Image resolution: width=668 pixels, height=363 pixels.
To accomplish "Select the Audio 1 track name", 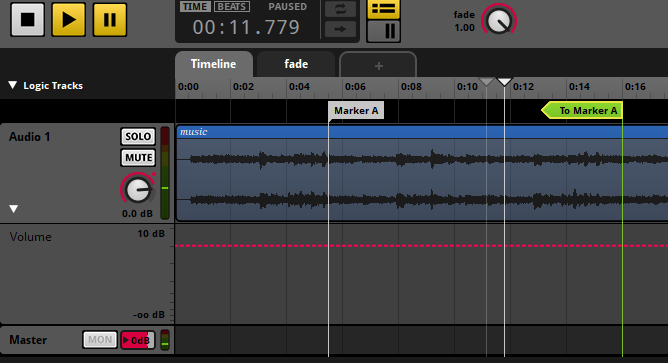I will tap(29, 137).
